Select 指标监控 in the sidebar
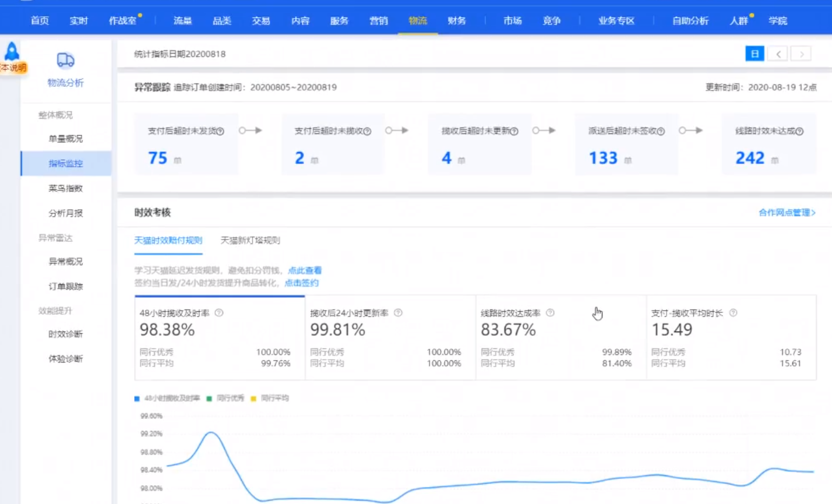 click(x=66, y=164)
